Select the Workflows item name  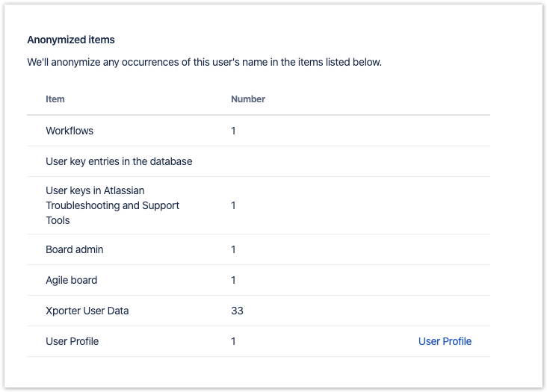69,131
